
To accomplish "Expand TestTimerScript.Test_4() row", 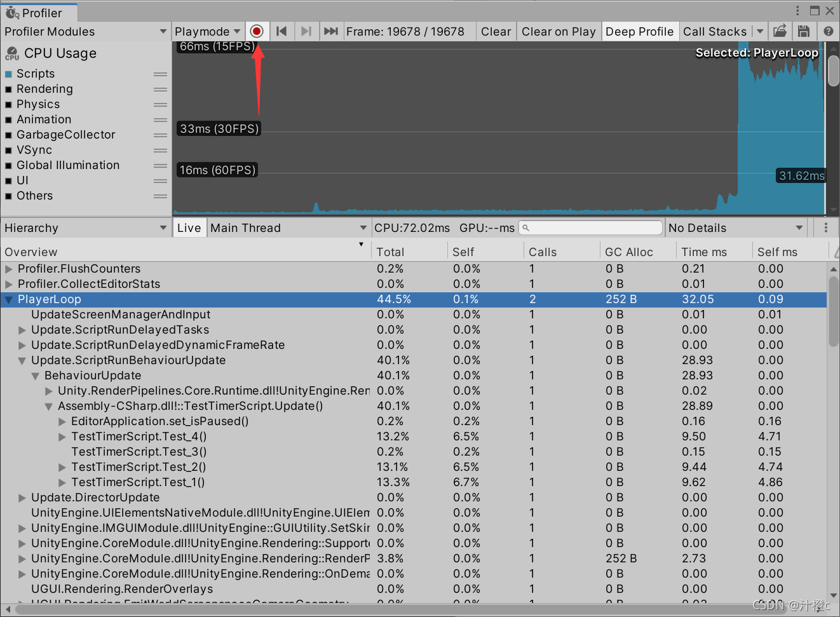I will 62,437.
